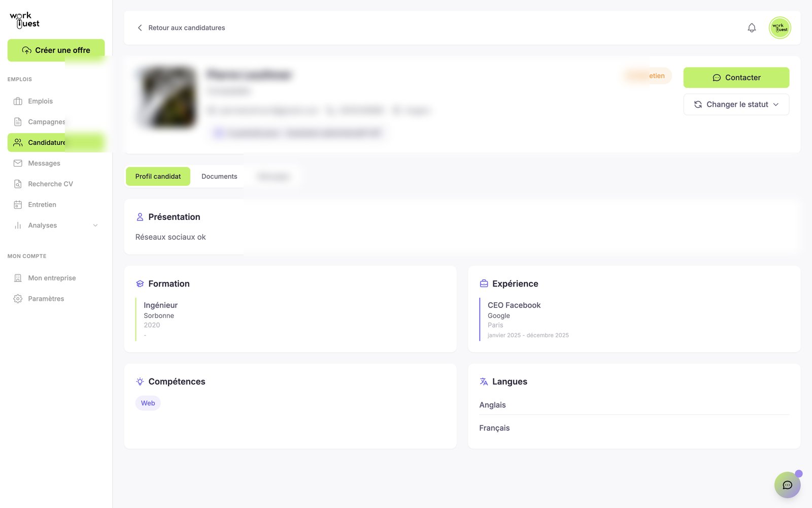Open the chat support bubble icon
Viewport: 812px width, 508px height.
[787, 485]
